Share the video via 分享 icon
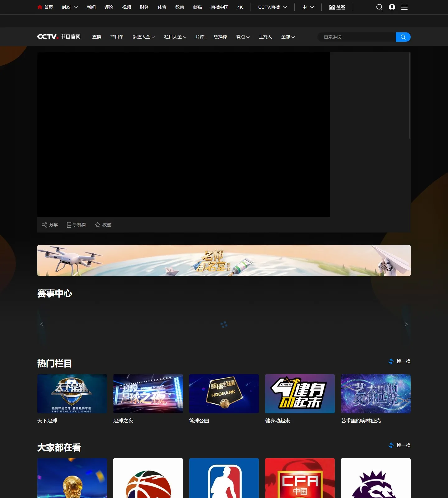Image resolution: width=448 pixels, height=498 pixels. (x=50, y=225)
